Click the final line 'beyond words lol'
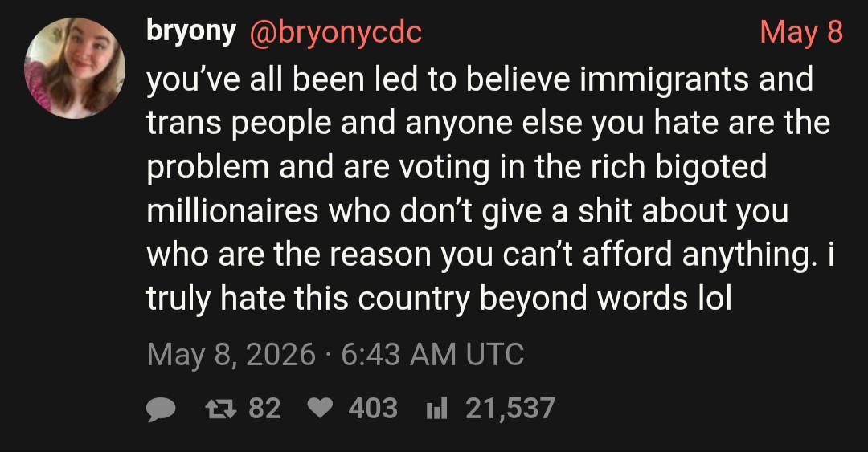The image size is (868, 452). [440, 299]
